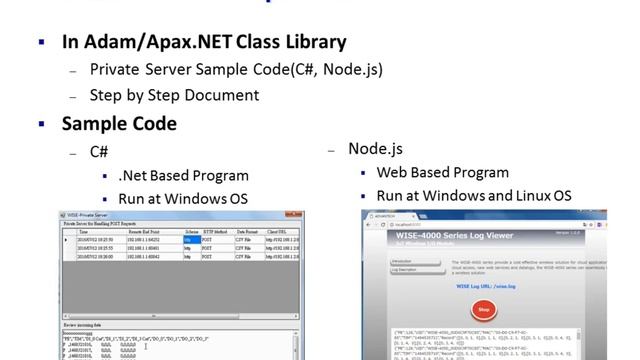Click the right arrow of grid horizontal scrollbar
This screenshot has height=360, width=640.
coord(296,316)
